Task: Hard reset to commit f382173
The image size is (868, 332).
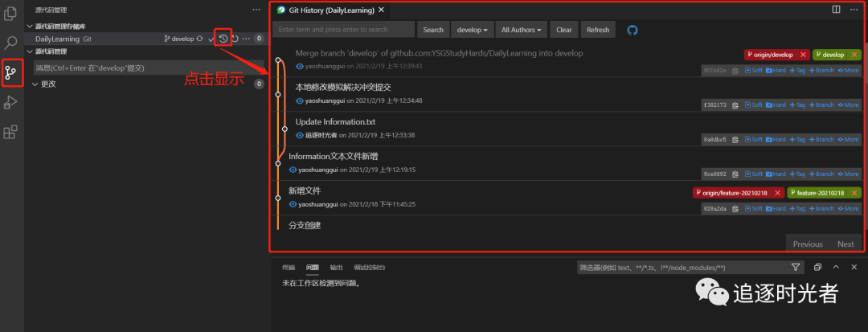Action: pyautogui.click(x=776, y=105)
